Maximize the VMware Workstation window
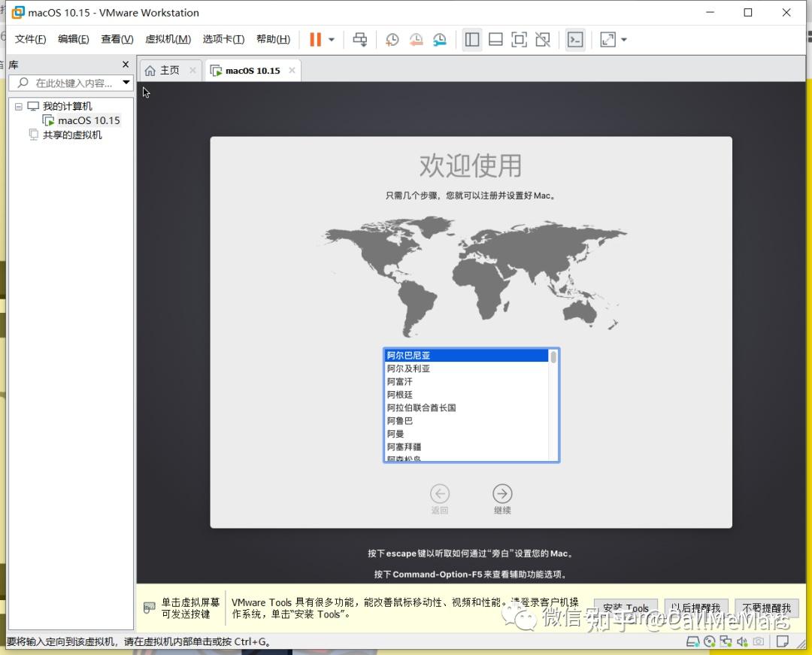The height and width of the screenshot is (655, 812). (x=748, y=13)
